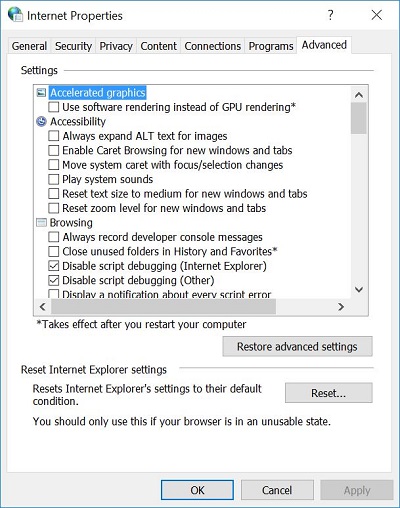Click the Internet Properties globe icon
The image size is (400, 508).
click(x=15, y=14)
